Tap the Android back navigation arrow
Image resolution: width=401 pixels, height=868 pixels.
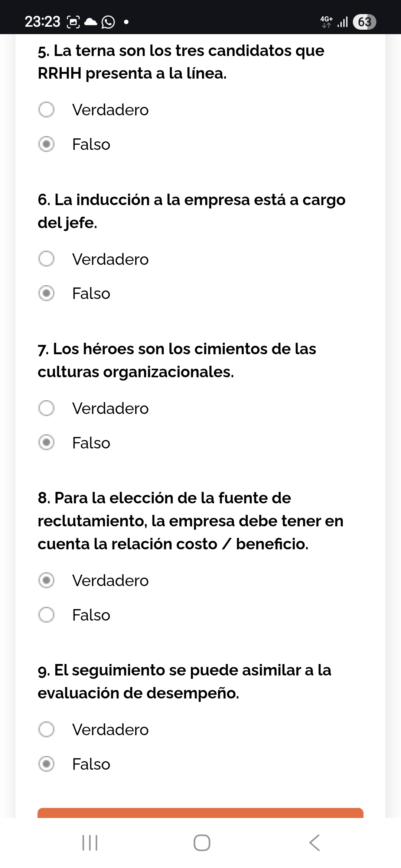point(314,842)
